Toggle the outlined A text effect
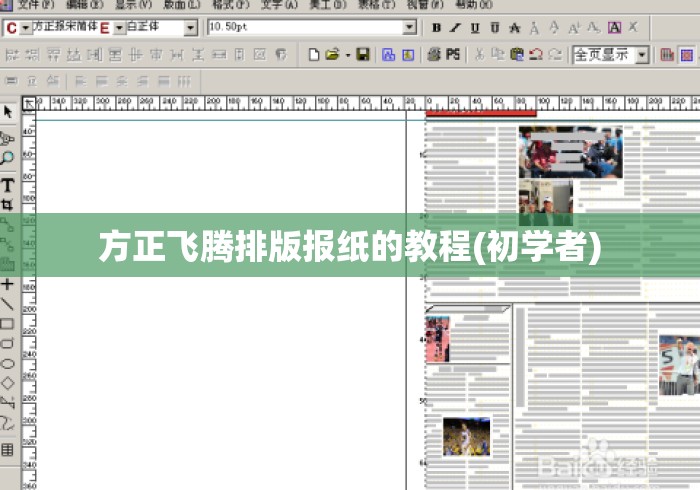The image size is (700, 490). coord(515,28)
